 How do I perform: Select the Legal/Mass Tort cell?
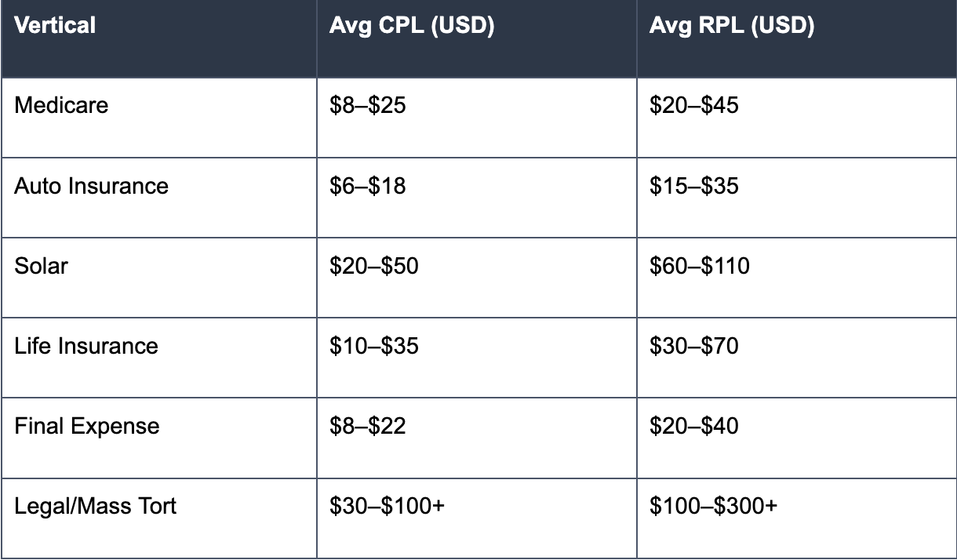(158, 518)
